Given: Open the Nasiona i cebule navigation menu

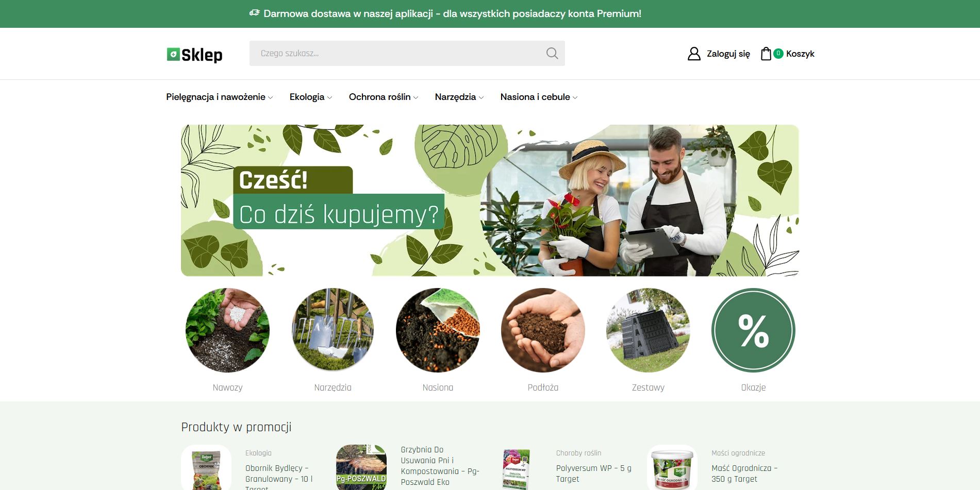Looking at the screenshot, I should click(x=538, y=97).
